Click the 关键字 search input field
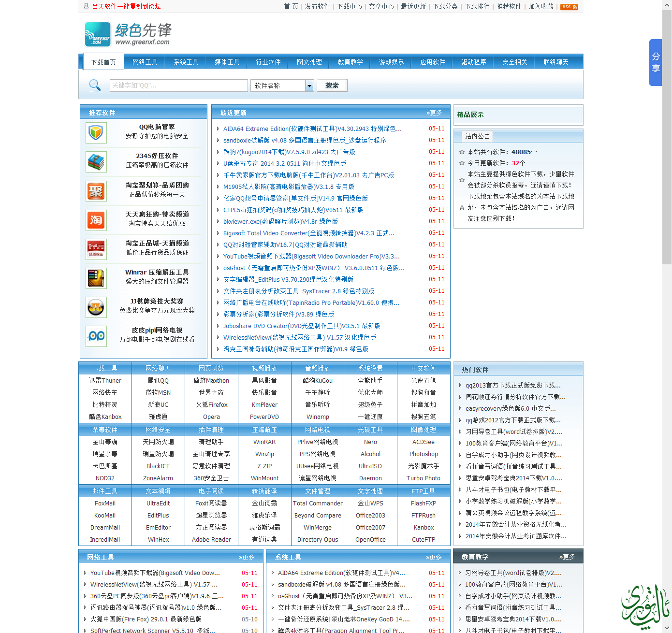This screenshot has width=672, height=633. click(178, 86)
